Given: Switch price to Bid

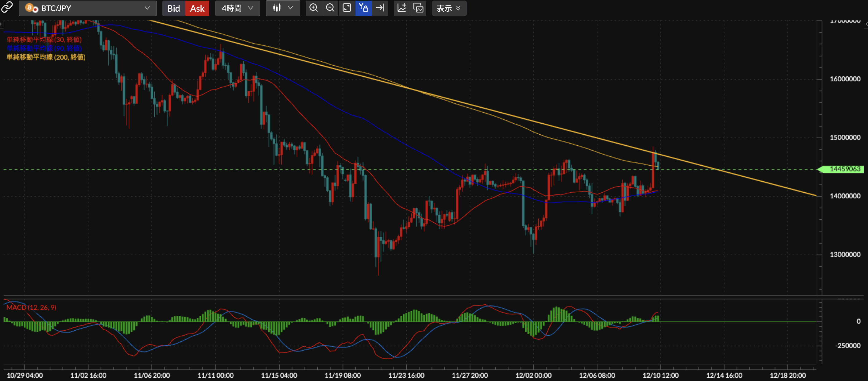Looking at the screenshot, I should 173,8.
